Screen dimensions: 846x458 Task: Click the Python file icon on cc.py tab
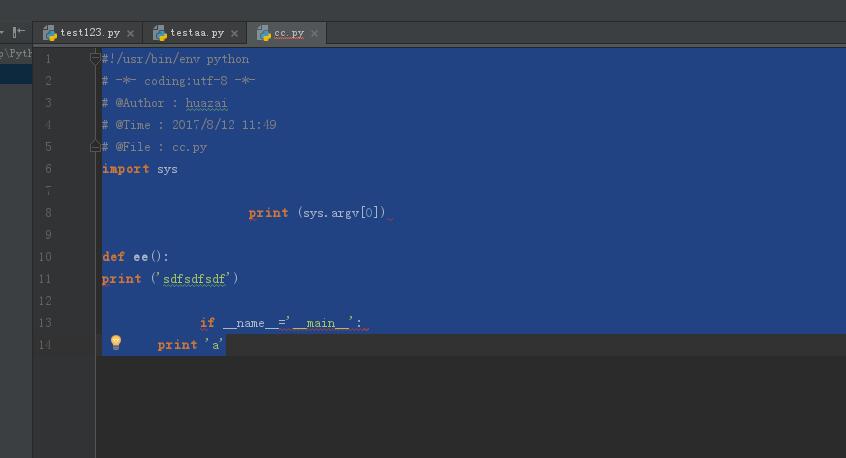(x=263, y=33)
